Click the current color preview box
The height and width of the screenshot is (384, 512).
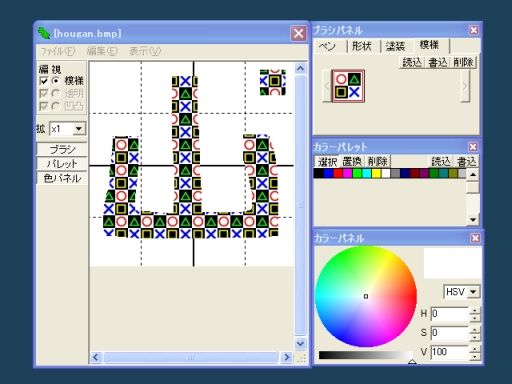(x=452, y=263)
